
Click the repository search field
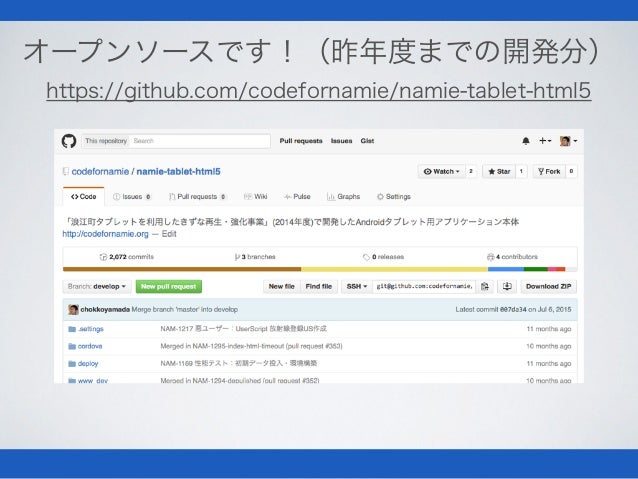coord(199,141)
